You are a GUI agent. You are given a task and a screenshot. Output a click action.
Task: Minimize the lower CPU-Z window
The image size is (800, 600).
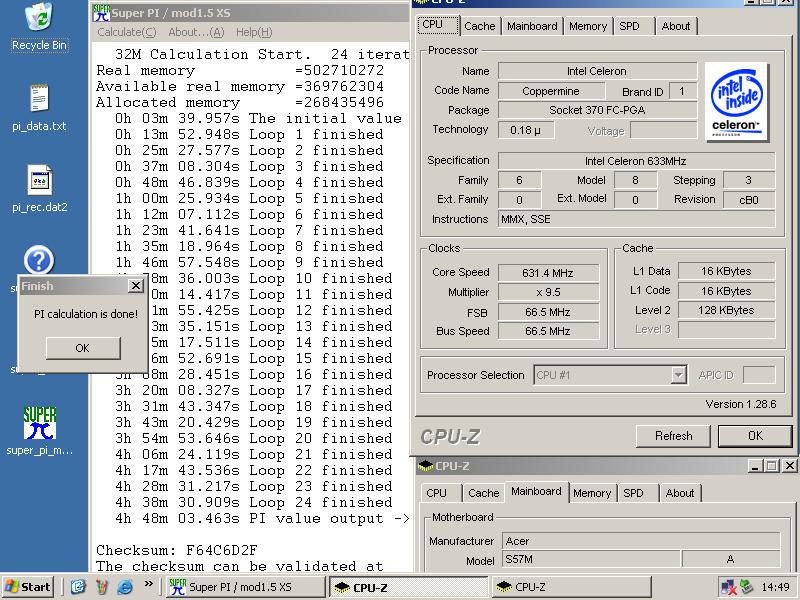click(x=755, y=466)
